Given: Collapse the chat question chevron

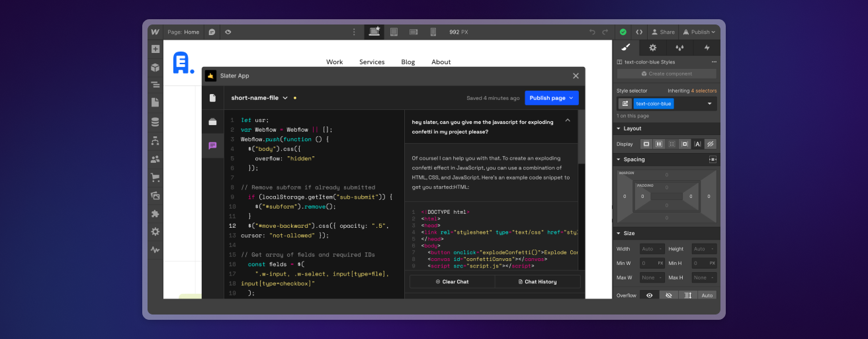Looking at the screenshot, I should pyautogui.click(x=568, y=121).
